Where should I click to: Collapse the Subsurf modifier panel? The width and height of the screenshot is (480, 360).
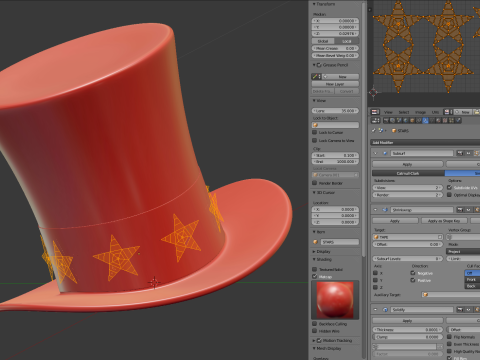tap(376, 153)
